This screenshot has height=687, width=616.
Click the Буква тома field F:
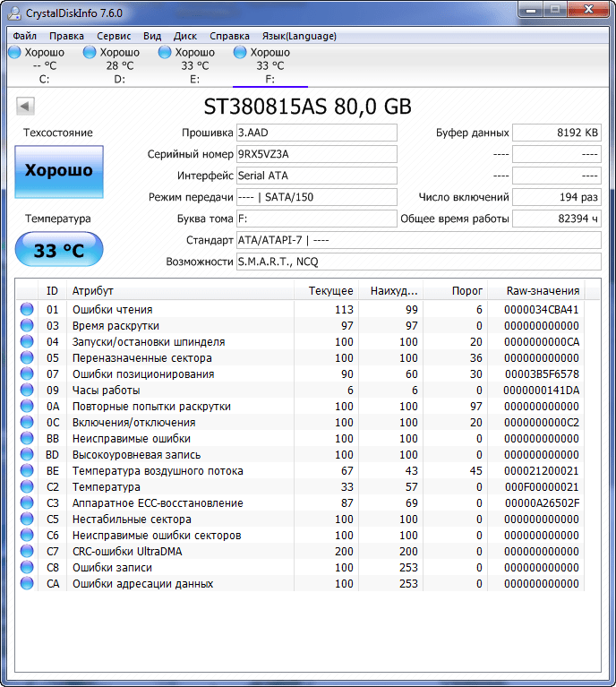click(317, 219)
